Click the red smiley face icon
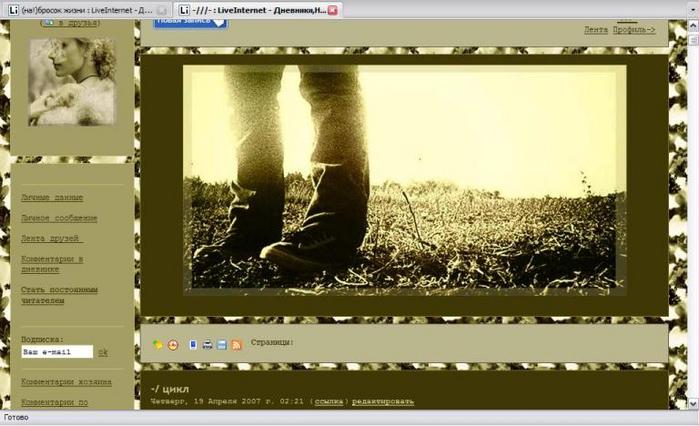Viewport: 699px width, 426px height. pyautogui.click(x=173, y=345)
